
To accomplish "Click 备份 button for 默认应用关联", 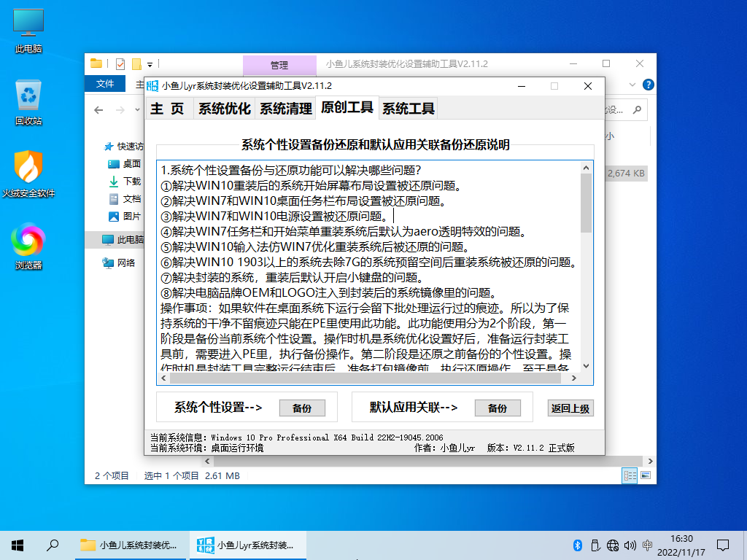I will click(498, 408).
